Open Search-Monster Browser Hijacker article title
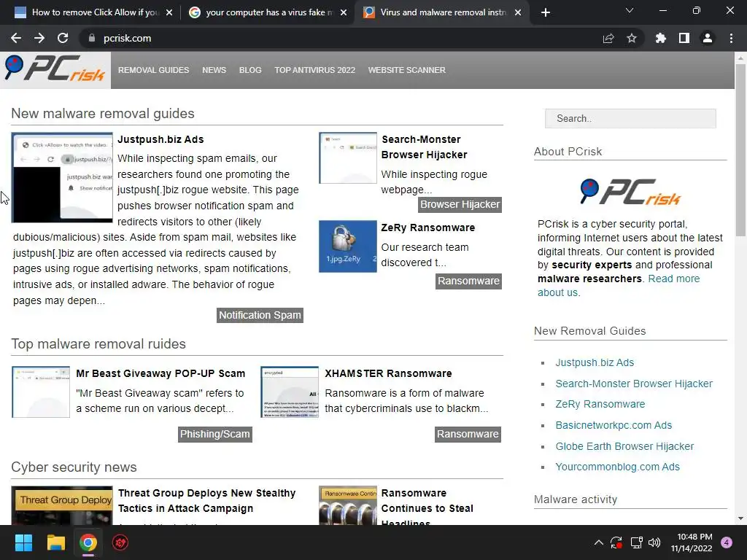Viewport: 747px width, 560px height. click(x=424, y=147)
